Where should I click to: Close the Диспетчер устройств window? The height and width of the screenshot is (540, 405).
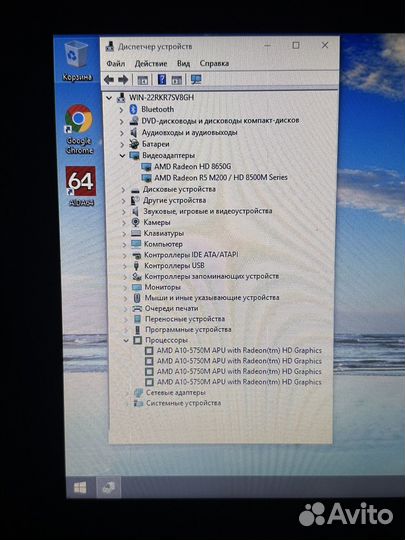tap(325, 45)
